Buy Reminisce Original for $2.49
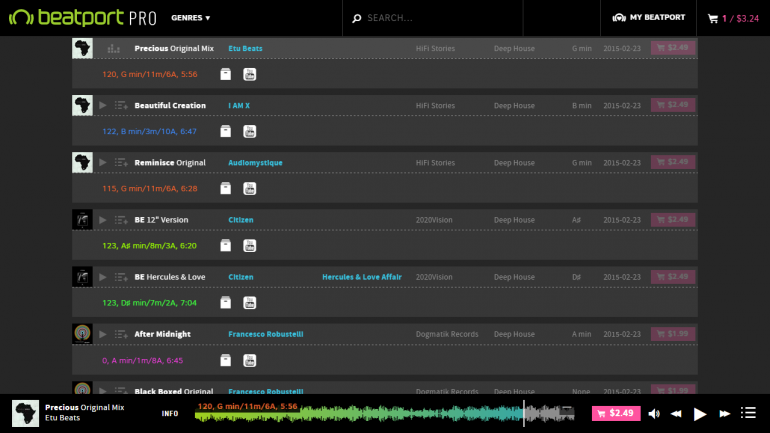770x433 pixels. pyautogui.click(x=673, y=162)
